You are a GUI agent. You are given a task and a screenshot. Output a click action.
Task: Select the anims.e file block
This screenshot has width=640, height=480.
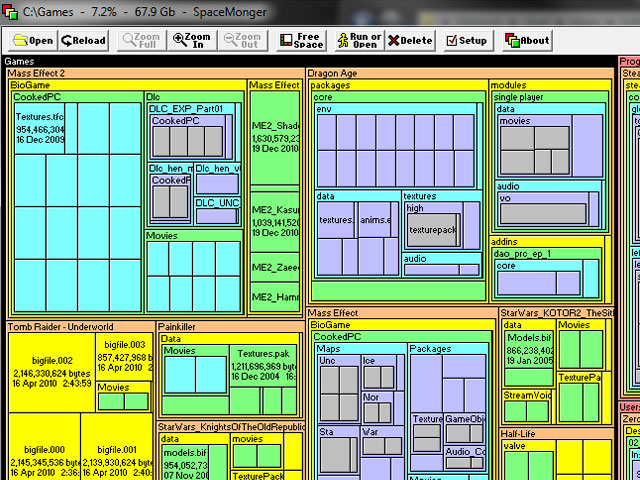pyautogui.click(x=375, y=220)
